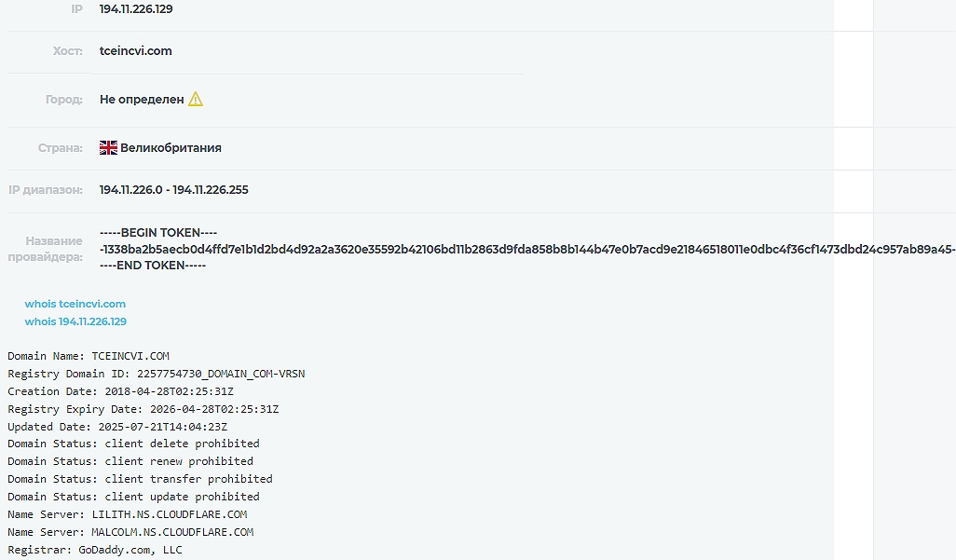Open the whois tceincvi.com link
Viewport: 956px width, 560px height.
[x=75, y=304]
